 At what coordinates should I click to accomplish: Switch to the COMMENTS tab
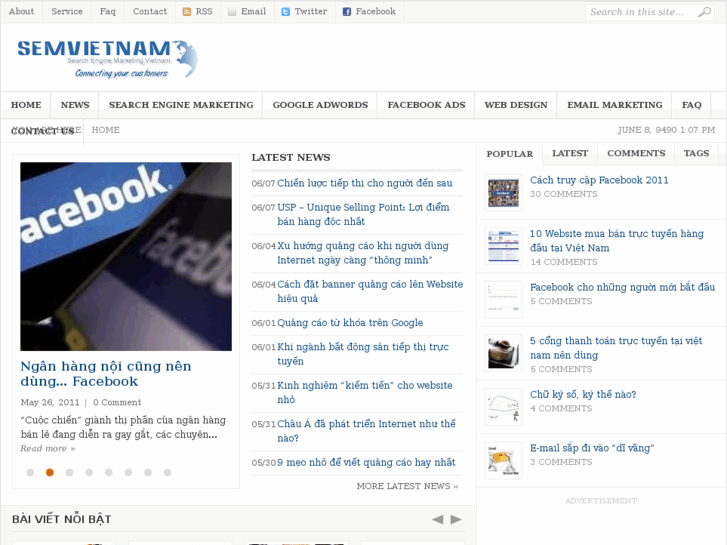click(636, 153)
